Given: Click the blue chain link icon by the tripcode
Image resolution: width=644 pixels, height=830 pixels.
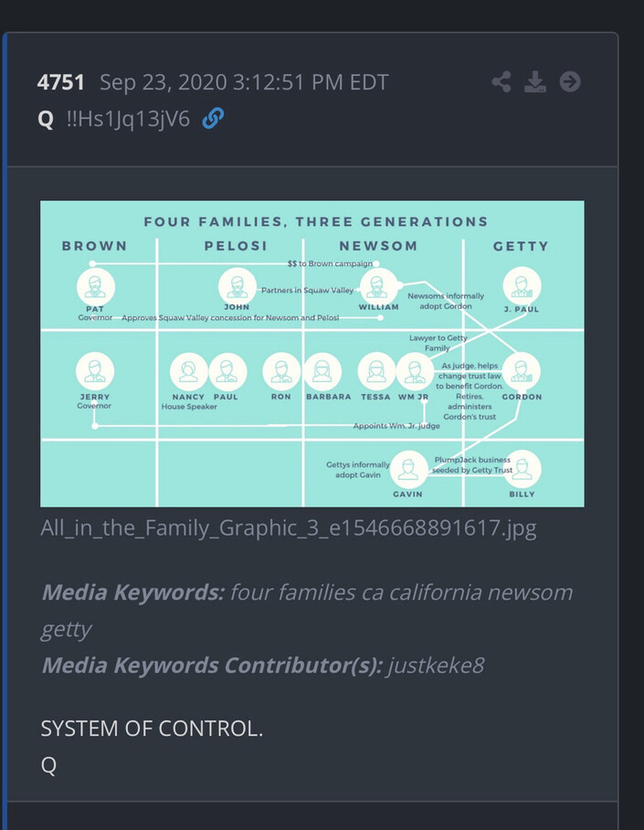Looking at the screenshot, I should click(213, 119).
